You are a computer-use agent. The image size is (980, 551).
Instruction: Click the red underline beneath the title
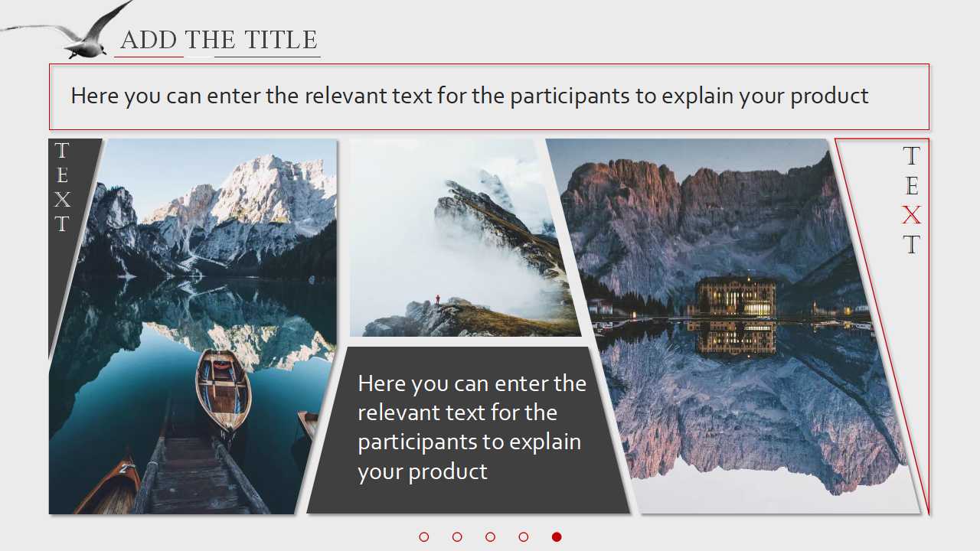coord(149,57)
